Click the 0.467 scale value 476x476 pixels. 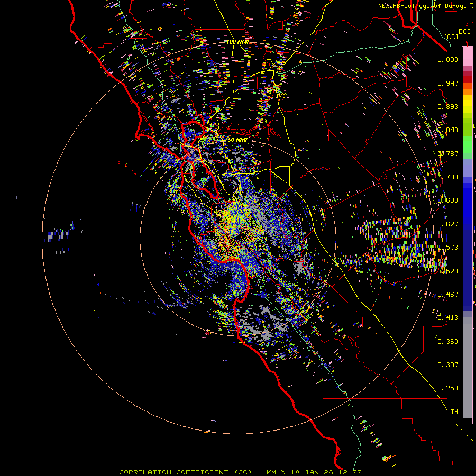click(x=448, y=295)
